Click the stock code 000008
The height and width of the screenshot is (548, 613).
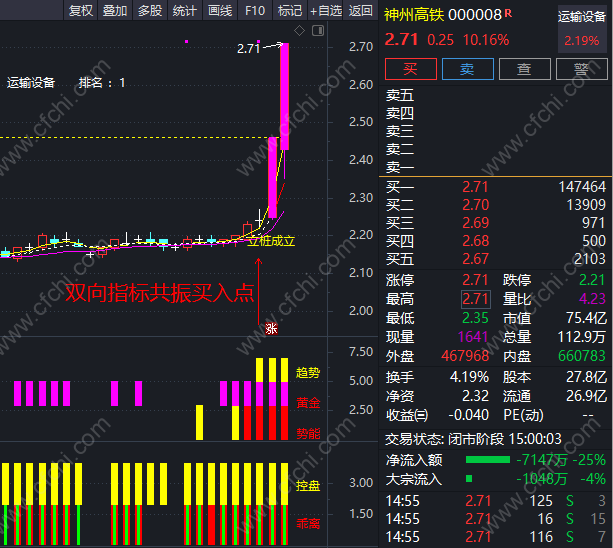[x=475, y=15]
